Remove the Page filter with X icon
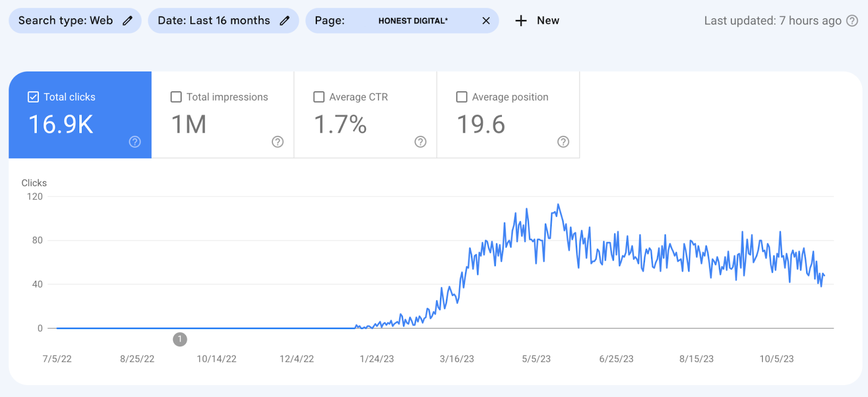Screen dimensions: 868x397 pyautogui.click(x=486, y=21)
